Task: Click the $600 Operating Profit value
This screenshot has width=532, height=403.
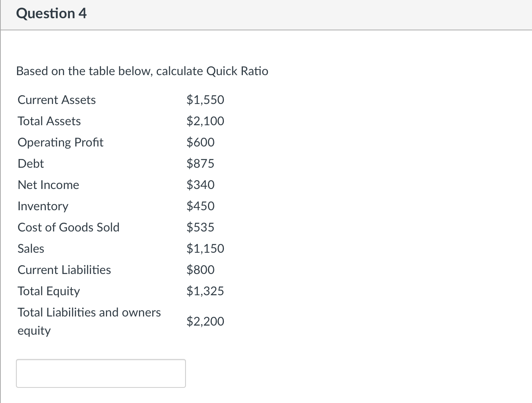Action: 200,142
